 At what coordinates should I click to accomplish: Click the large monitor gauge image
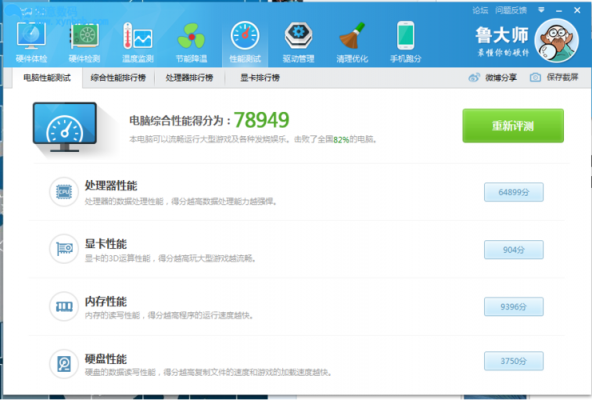tap(65, 127)
